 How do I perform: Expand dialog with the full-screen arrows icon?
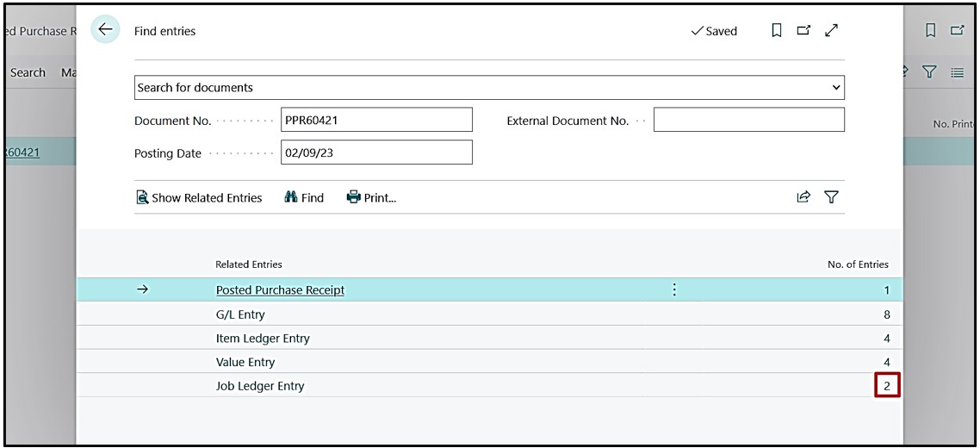click(831, 31)
